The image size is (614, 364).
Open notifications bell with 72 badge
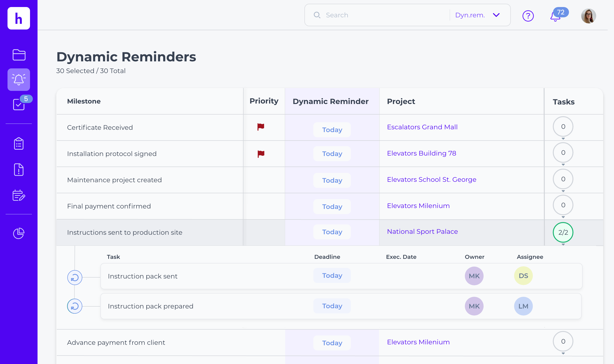coord(555,16)
